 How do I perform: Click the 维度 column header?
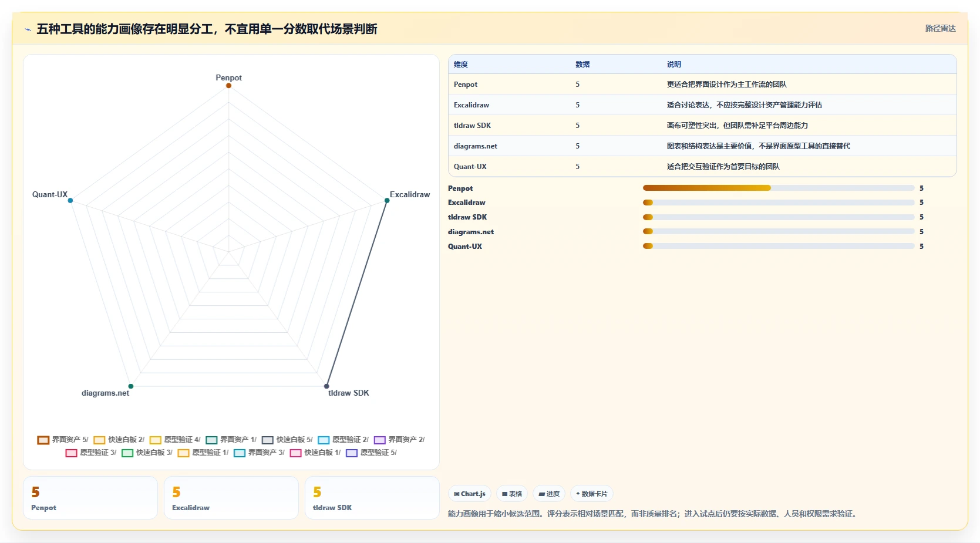461,65
